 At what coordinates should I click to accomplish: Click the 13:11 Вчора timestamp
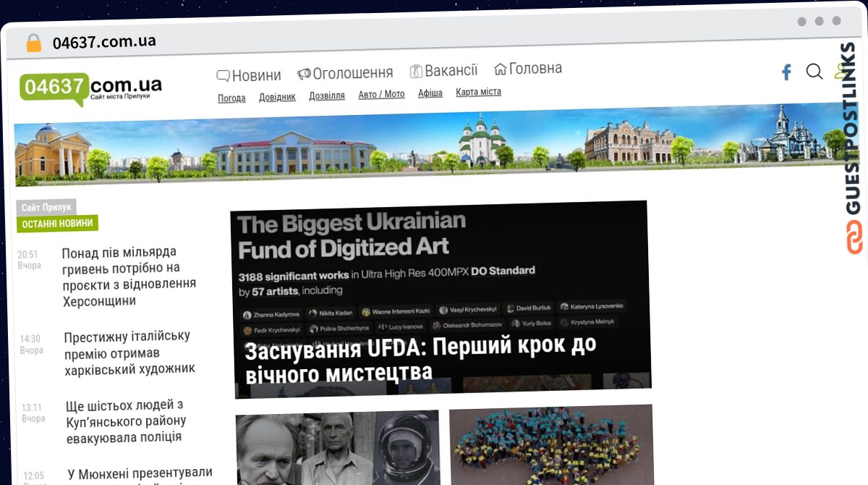click(33, 413)
